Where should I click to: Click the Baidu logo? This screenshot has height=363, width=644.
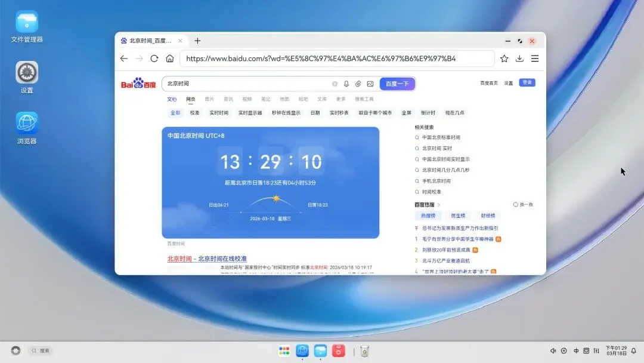(138, 84)
